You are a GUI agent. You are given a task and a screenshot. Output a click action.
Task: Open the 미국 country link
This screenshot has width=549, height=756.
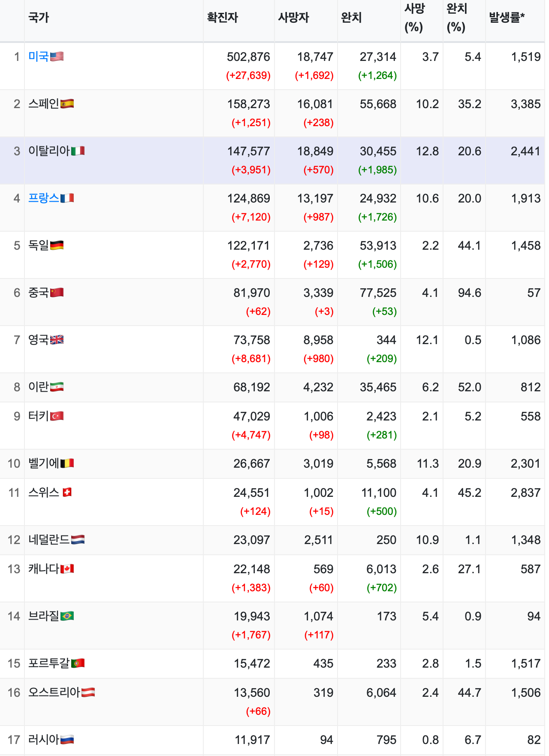[x=39, y=57]
